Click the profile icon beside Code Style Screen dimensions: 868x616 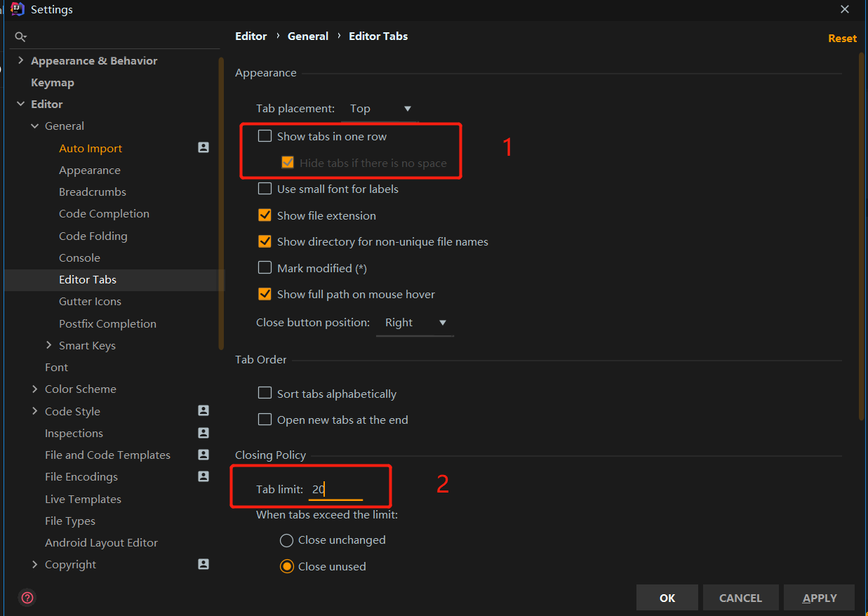pos(203,410)
